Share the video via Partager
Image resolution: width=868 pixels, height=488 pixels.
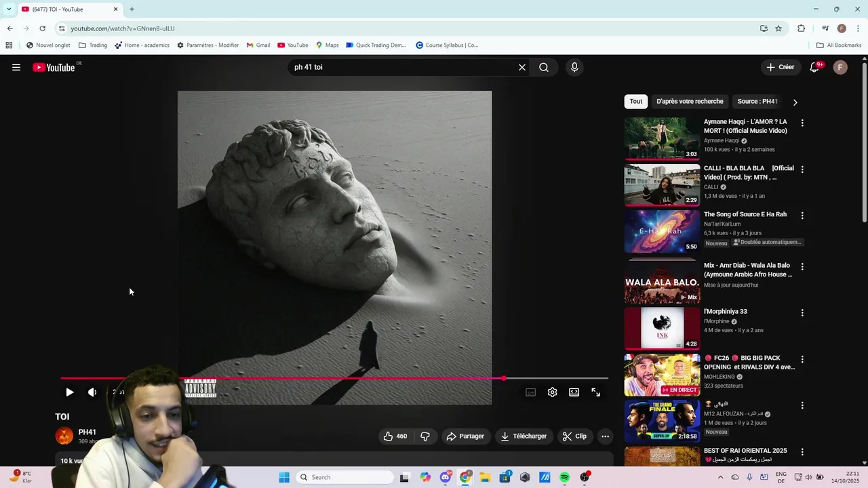465,436
